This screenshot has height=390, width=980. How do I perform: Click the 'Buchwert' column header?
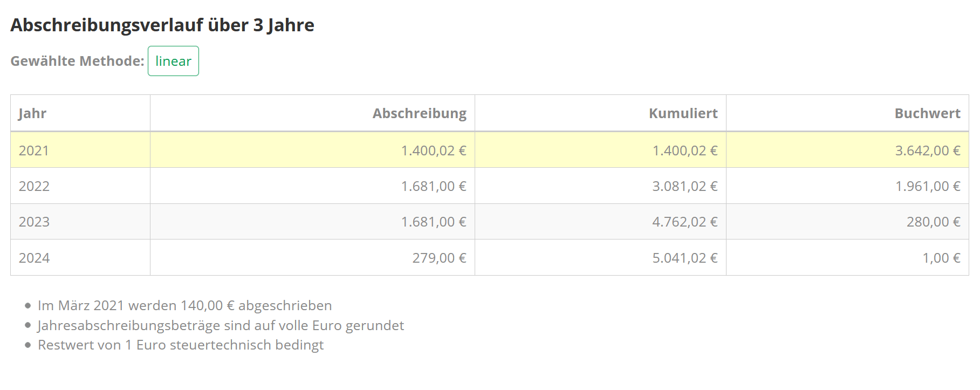927,113
